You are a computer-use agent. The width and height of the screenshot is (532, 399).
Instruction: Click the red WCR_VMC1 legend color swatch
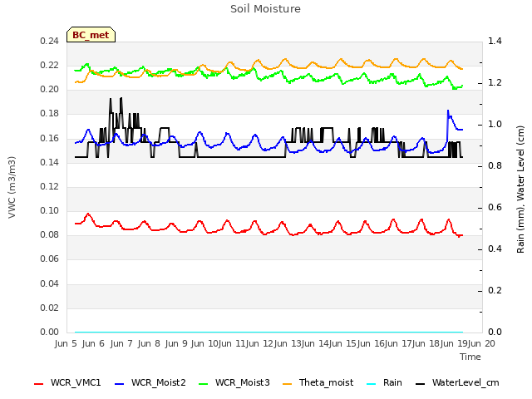(39, 384)
